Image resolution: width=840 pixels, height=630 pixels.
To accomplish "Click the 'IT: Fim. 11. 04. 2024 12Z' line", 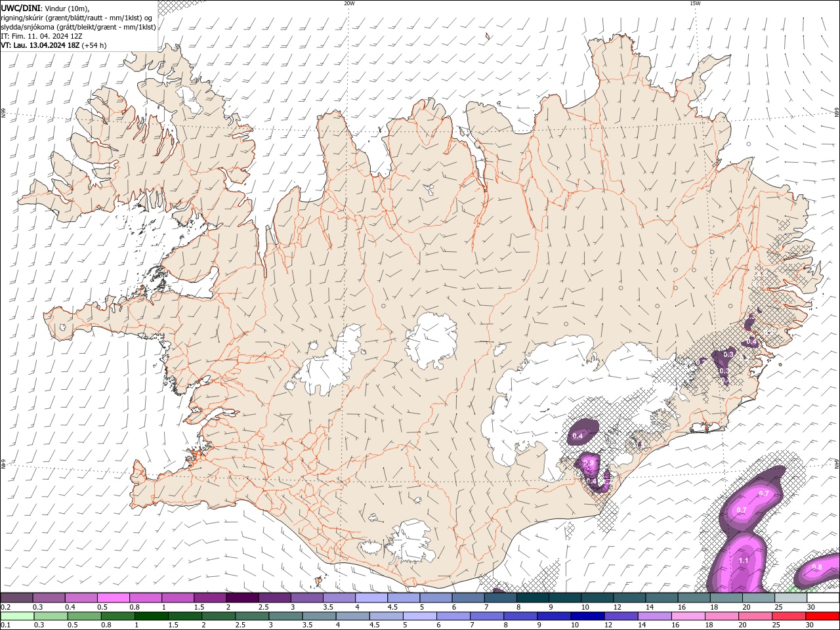I will [42, 36].
